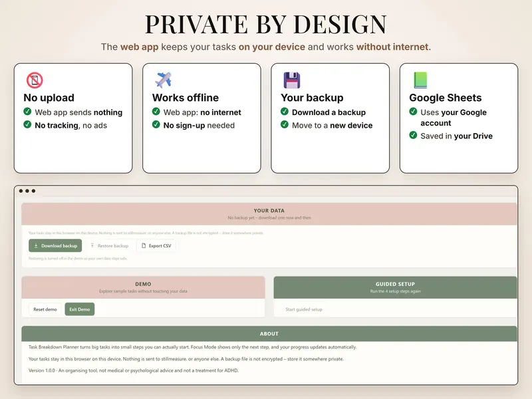Click the 'No tracking, no ads' text
The width and height of the screenshot is (532, 399).
(x=71, y=126)
